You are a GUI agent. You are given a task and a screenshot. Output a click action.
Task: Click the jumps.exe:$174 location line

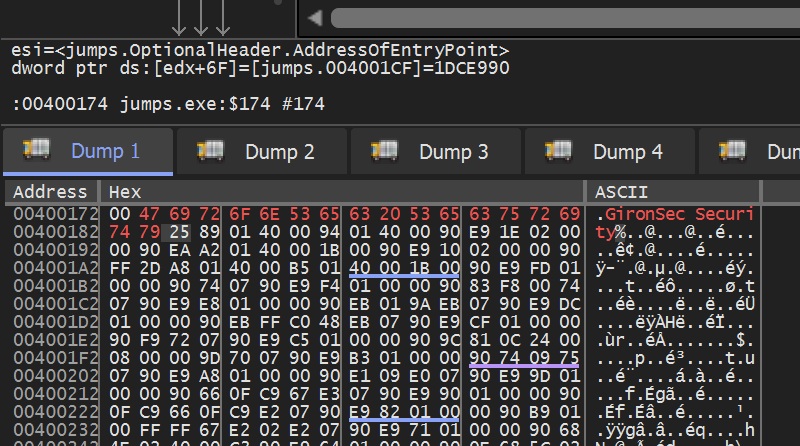[x=168, y=104]
